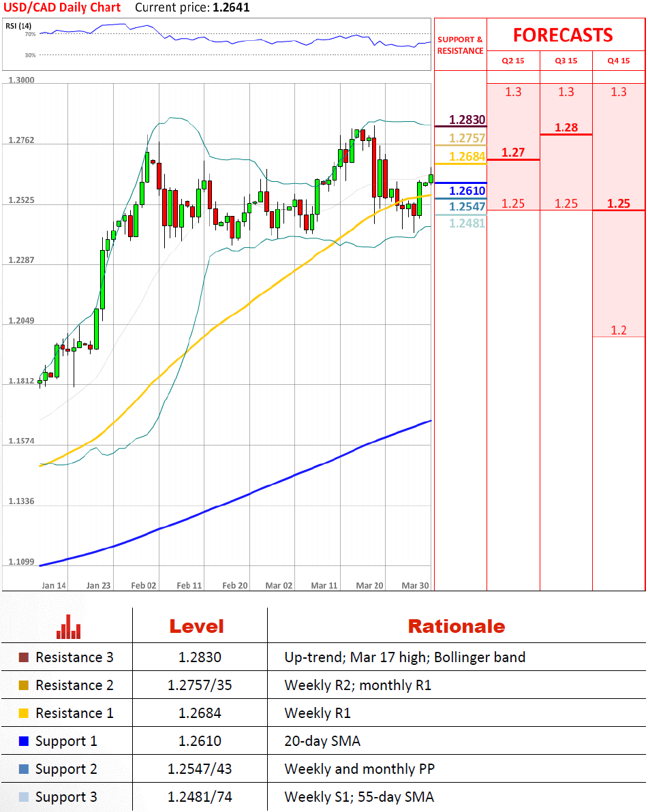Click the 1.2481/74 level cell
648x812 pixels.
200,797
